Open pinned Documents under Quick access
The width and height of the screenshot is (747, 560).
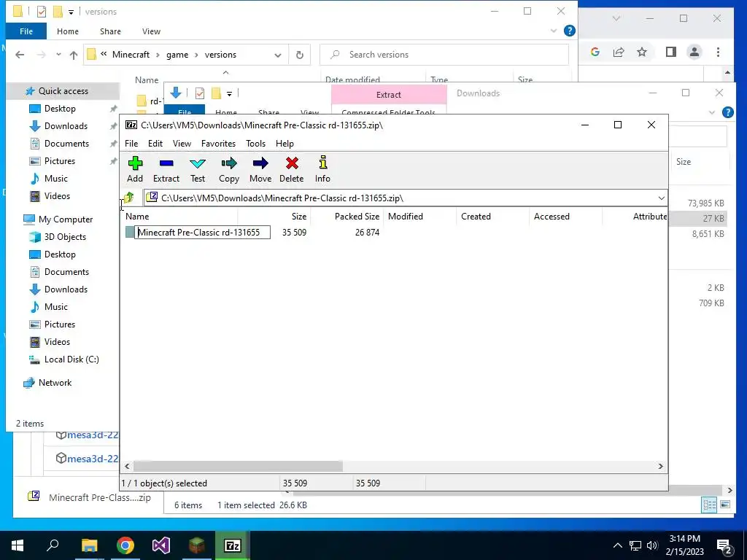[66, 144]
